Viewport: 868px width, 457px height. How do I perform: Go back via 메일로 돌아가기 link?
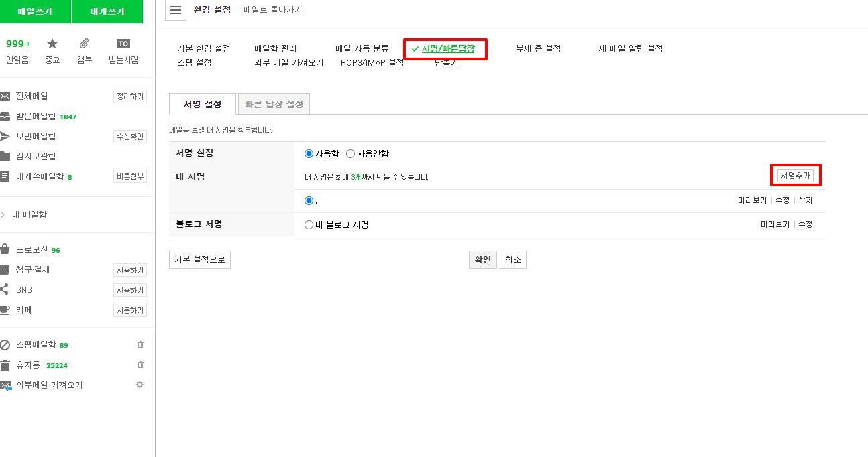pyautogui.click(x=272, y=10)
